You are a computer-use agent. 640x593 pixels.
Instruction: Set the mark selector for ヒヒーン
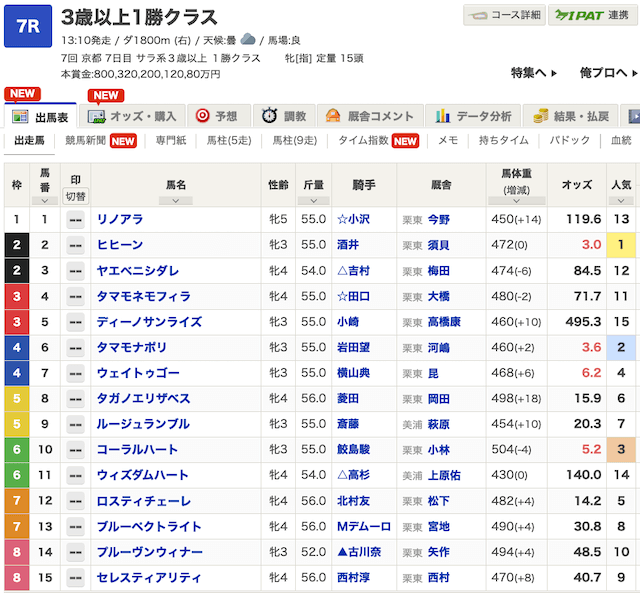(75, 245)
